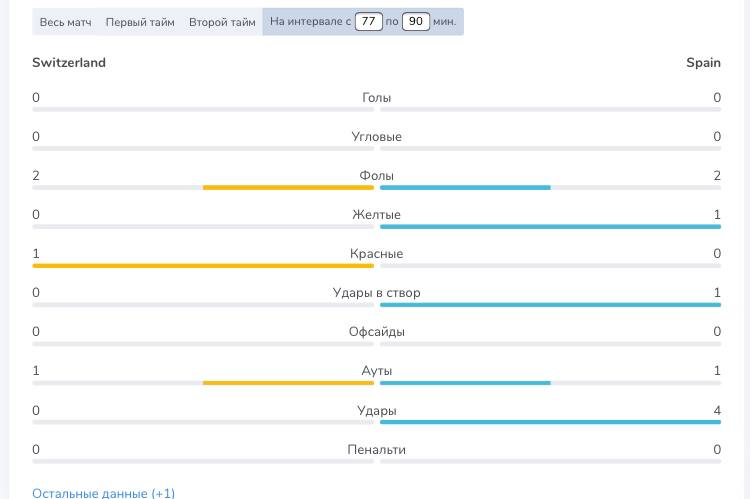Click Spain's blue Фолы bar
Viewport: 750px width, 499px height.
pyautogui.click(x=465, y=187)
